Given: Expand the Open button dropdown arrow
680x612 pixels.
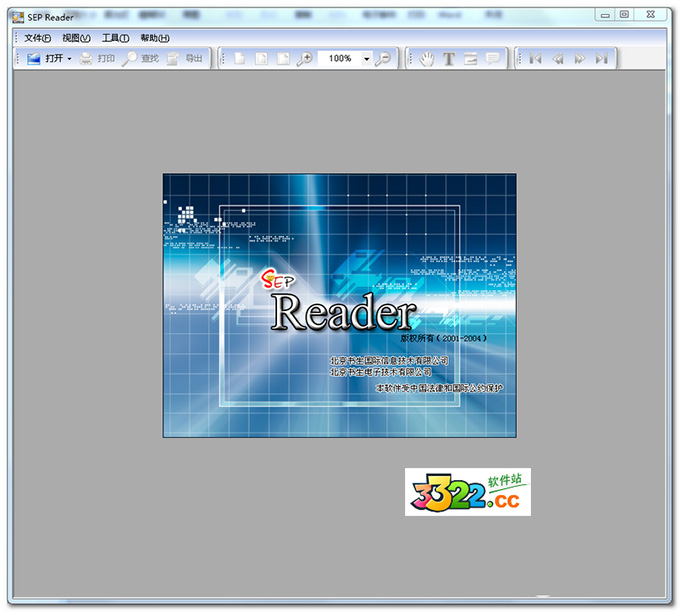Looking at the screenshot, I should pyautogui.click(x=69, y=59).
